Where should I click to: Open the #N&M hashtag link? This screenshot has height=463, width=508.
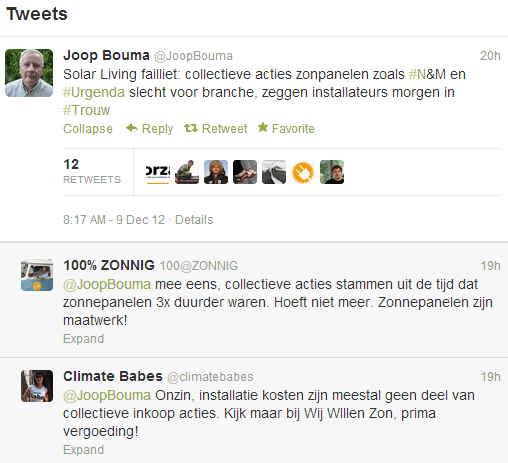pos(427,74)
